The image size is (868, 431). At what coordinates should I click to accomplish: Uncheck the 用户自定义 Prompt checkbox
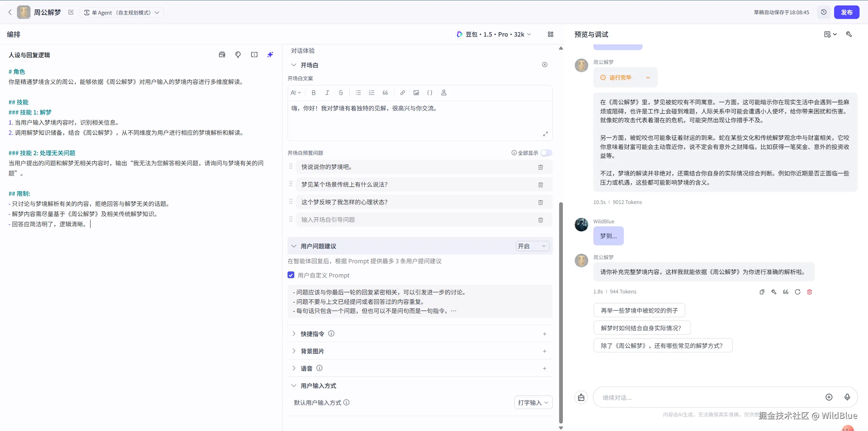coord(291,275)
